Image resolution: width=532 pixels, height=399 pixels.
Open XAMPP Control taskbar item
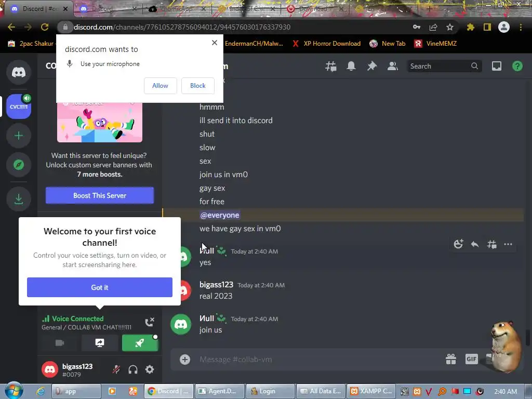click(x=372, y=391)
